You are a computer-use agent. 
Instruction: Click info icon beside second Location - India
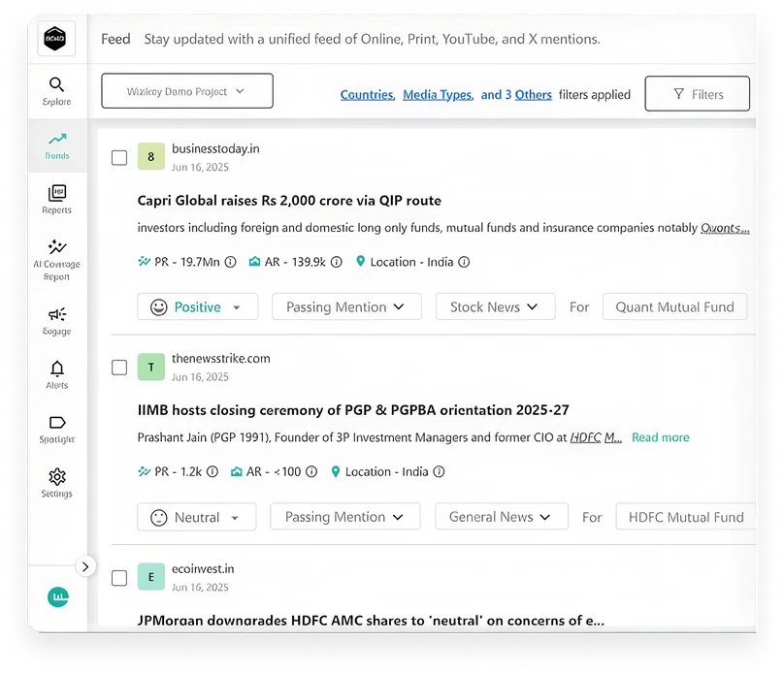pyautogui.click(x=439, y=471)
